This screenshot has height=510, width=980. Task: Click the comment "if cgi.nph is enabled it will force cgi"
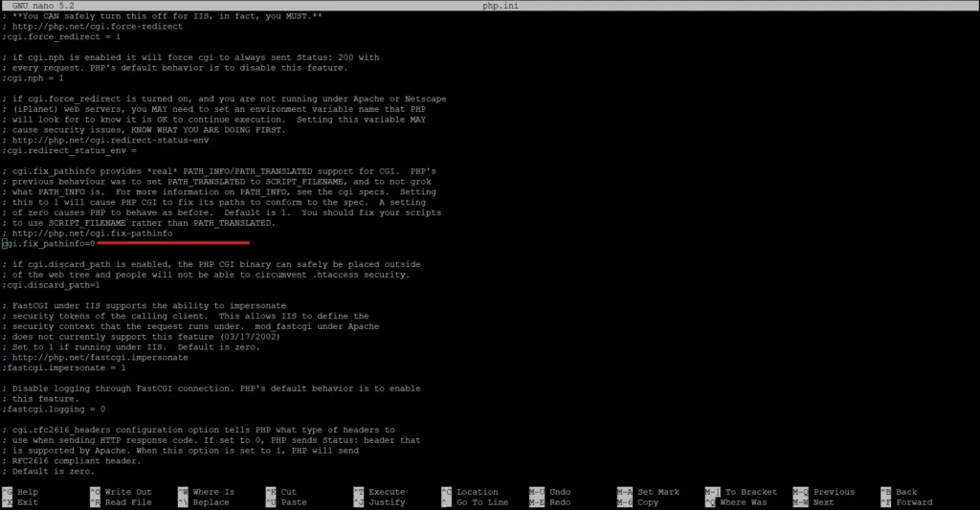pyautogui.click(x=190, y=57)
